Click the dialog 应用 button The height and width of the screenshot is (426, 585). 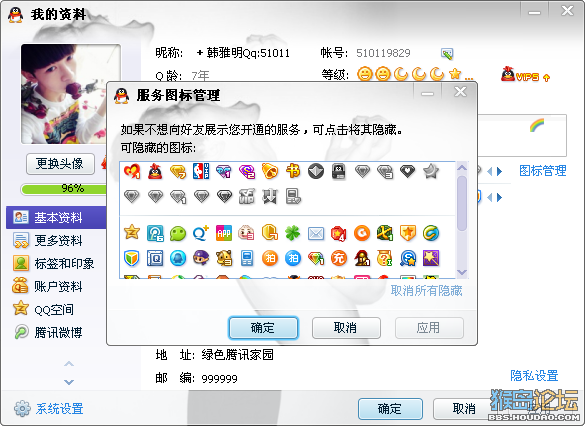(x=429, y=328)
